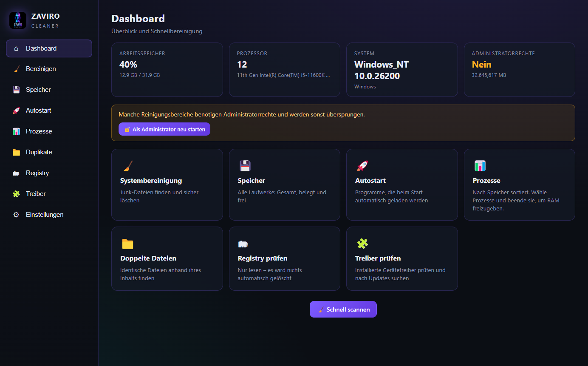The width and height of the screenshot is (588, 366).
Task: Click the 12.9 GB / 31.9 GB text
Action: 140,75
